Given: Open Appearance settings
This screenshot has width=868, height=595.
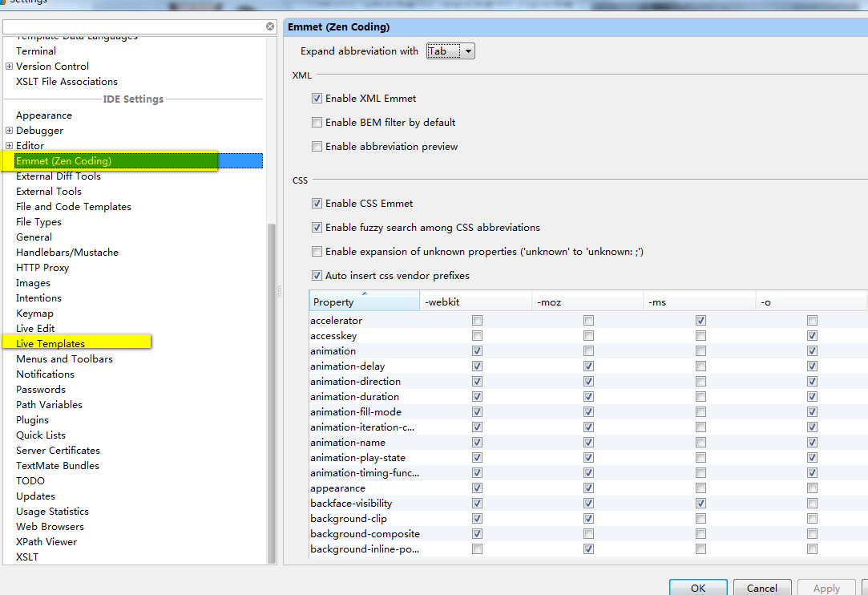Looking at the screenshot, I should 44,115.
